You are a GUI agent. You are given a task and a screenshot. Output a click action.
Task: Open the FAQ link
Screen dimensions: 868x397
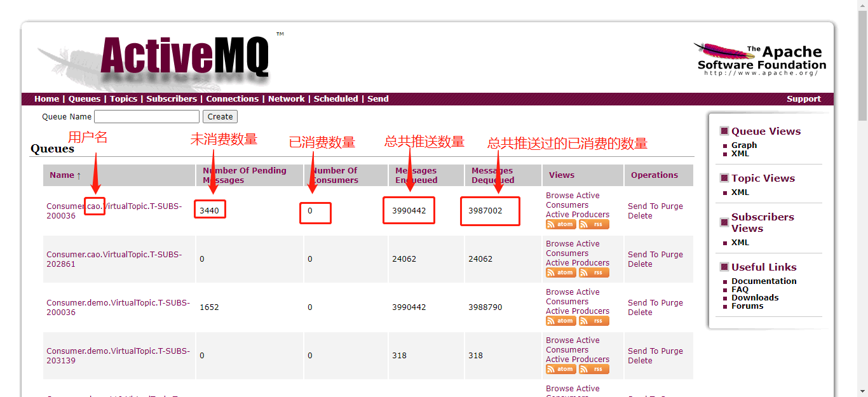pos(740,290)
